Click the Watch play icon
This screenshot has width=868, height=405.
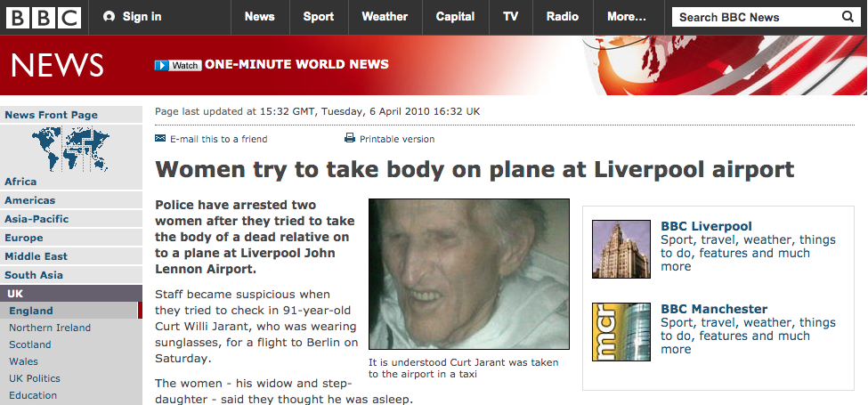(x=161, y=65)
